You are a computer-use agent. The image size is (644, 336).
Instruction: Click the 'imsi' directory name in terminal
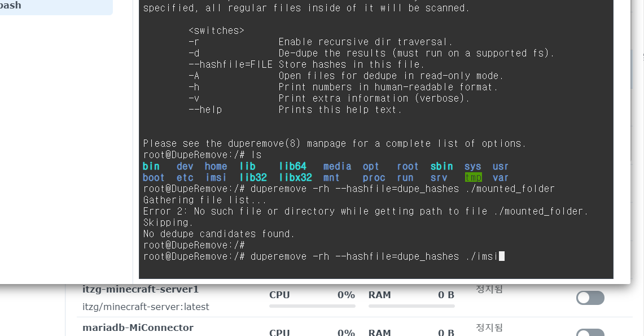point(216,177)
